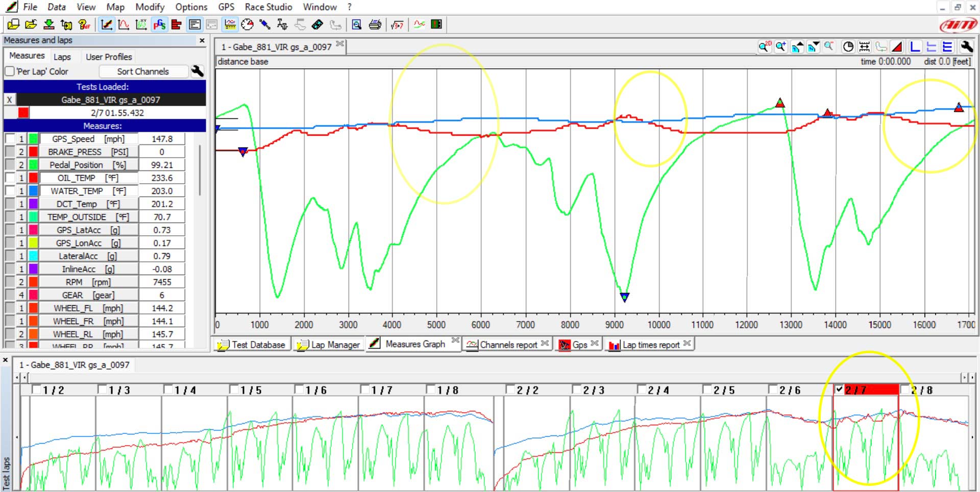980x492 pixels.
Task: Enable the 'Per Lap' Color checkbox
Action: [10, 71]
